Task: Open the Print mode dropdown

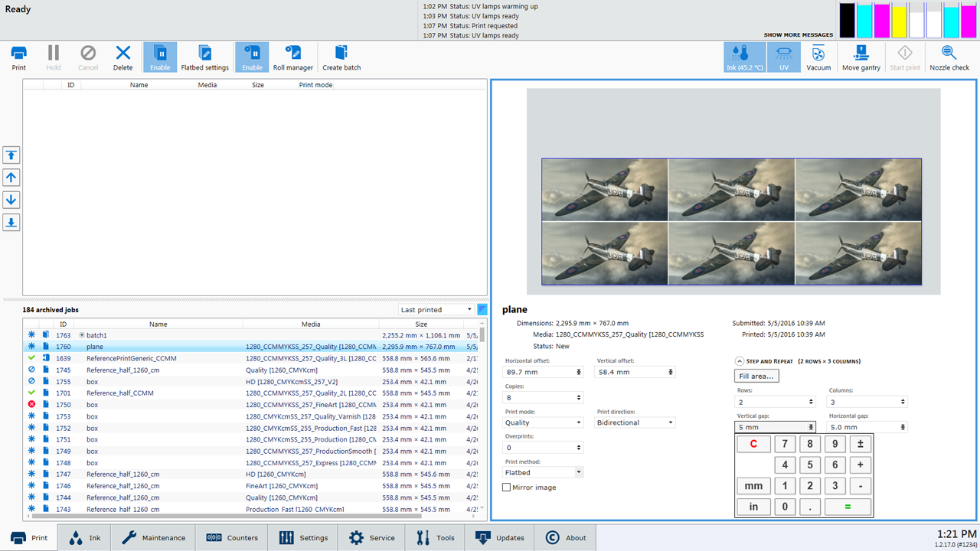Action: (544, 422)
